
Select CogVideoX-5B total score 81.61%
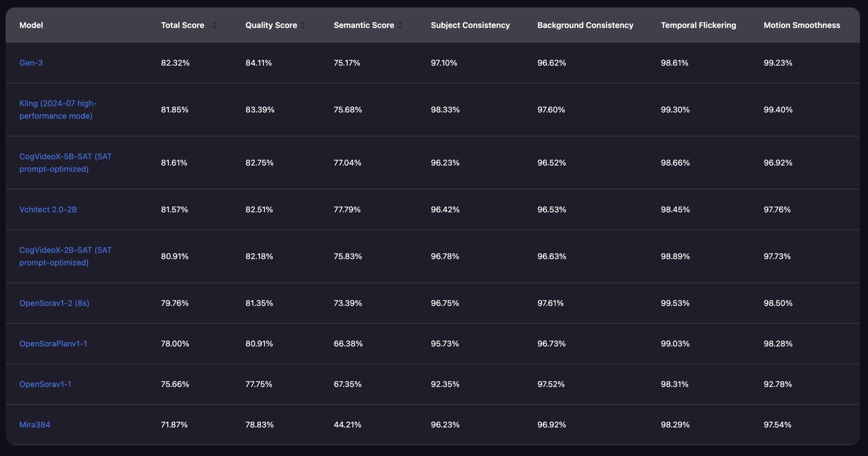click(x=174, y=163)
